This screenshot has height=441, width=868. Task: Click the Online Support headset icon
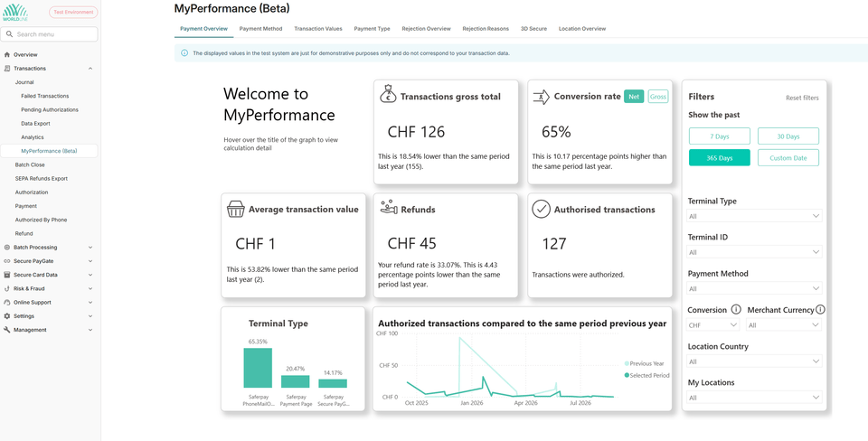(6, 303)
